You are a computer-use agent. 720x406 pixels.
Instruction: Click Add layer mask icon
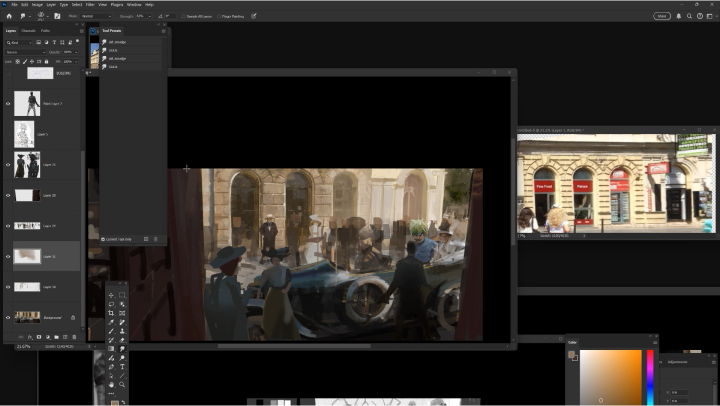coord(39,337)
